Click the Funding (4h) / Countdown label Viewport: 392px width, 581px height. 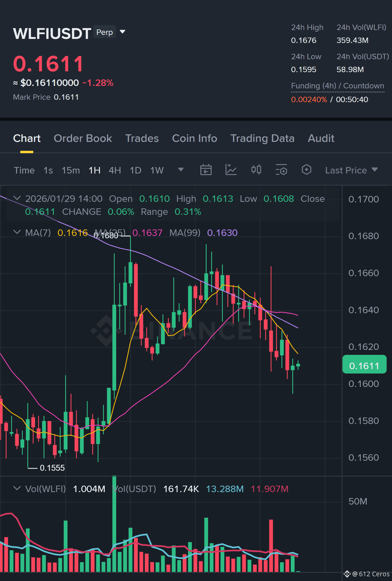tap(337, 86)
